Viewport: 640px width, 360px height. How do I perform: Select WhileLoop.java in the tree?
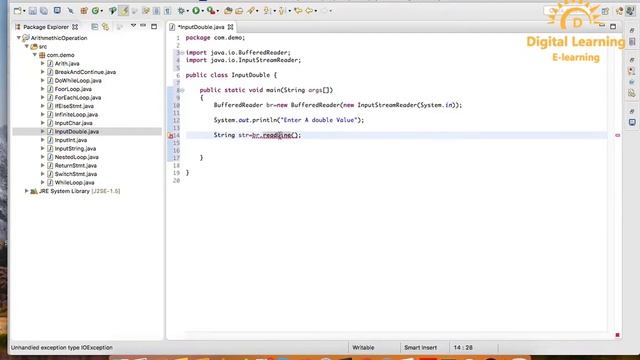74,182
